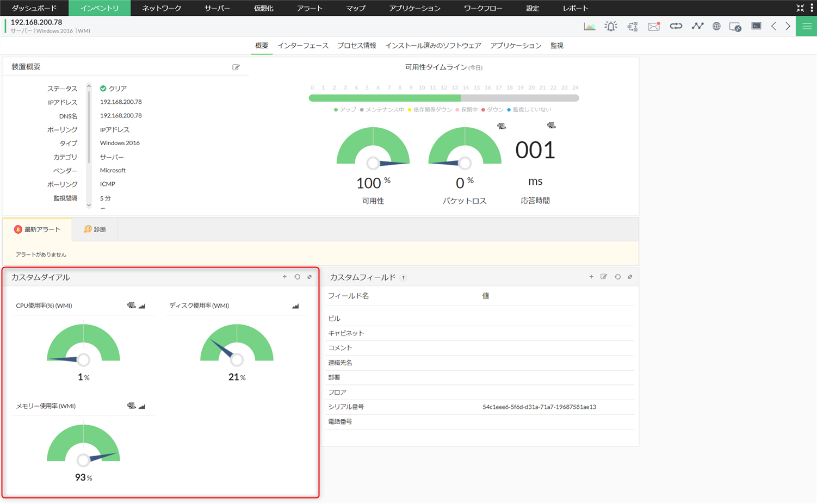Viewport: 817px width, 504px height.
Task: Open threshold config for メモリー使用率 dial
Action: (x=131, y=406)
